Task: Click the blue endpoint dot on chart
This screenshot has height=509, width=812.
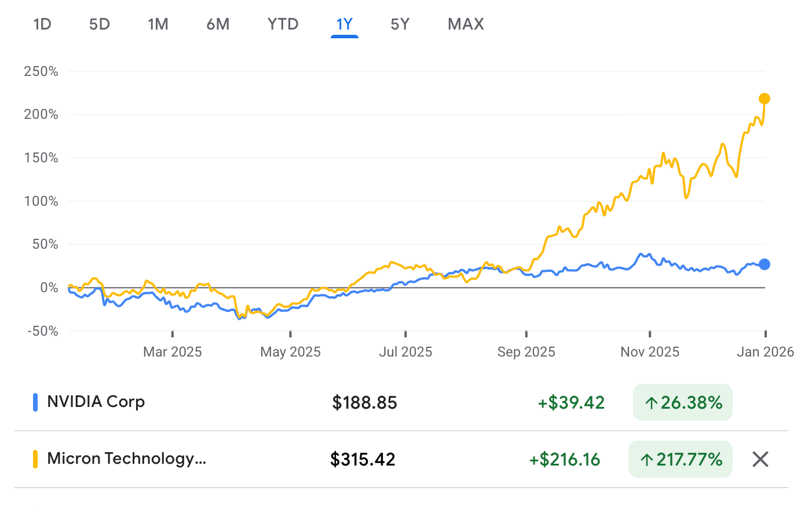Action: pos(765,264)
